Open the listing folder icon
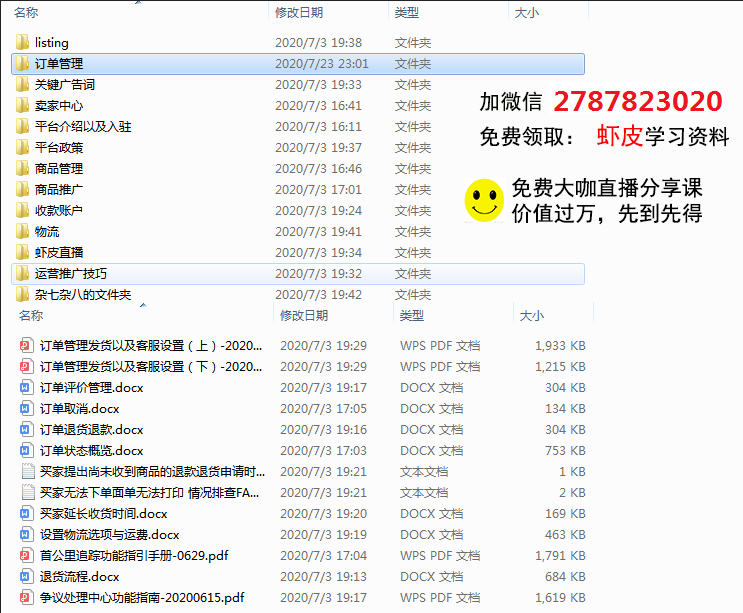743x613 pixels. [x=22, y=43]
